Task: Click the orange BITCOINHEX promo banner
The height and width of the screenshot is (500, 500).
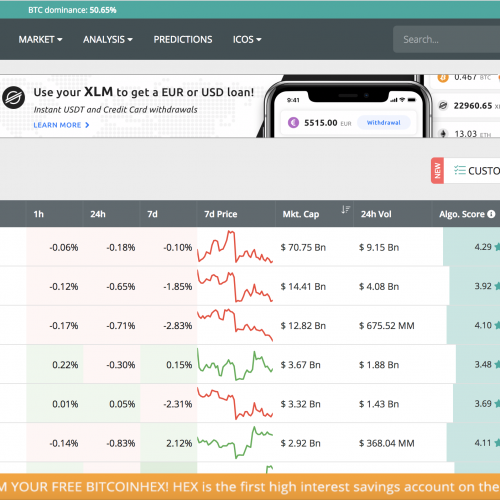Action: coord(250,487)
